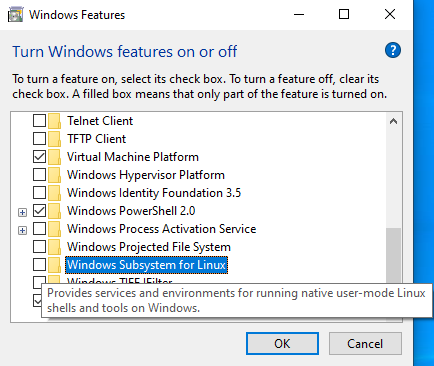Uncheck the Virtual Machine Platform checkbox

39,157
